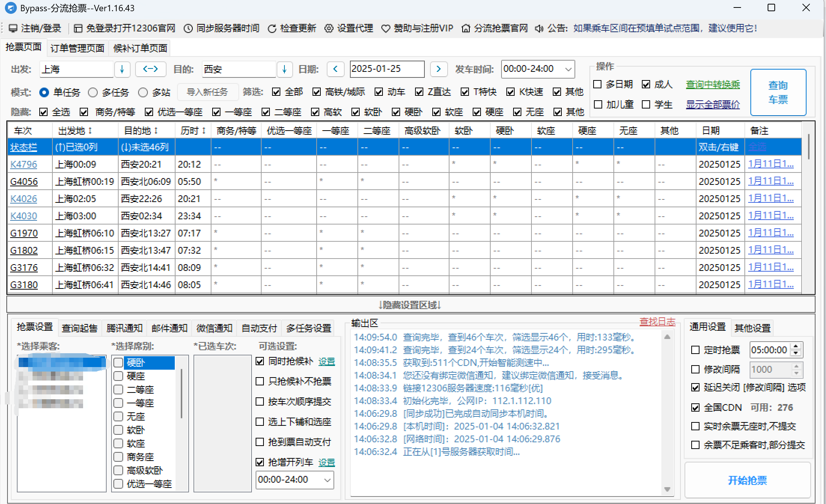Open 查找日志 link
This screenshot has width=826, height=504.
point(658,322)
